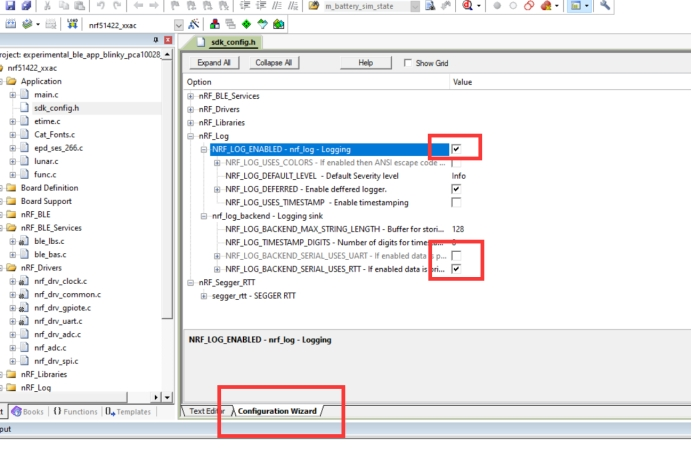Toggle the NRF_LOG_ENABLED checkbox
The height and width of the screenshot is (457, 692).
pos(456,149)
